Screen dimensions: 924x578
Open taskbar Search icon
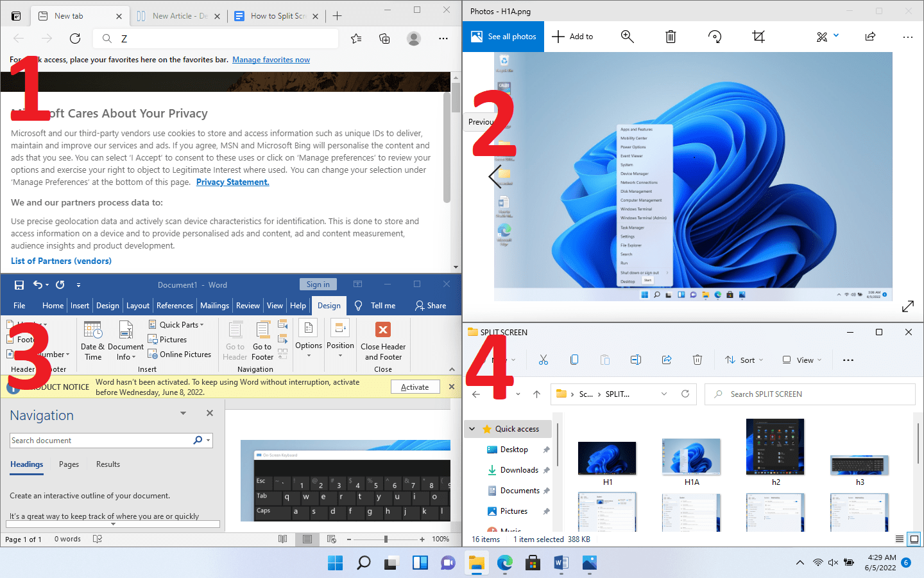click(363, 563)
